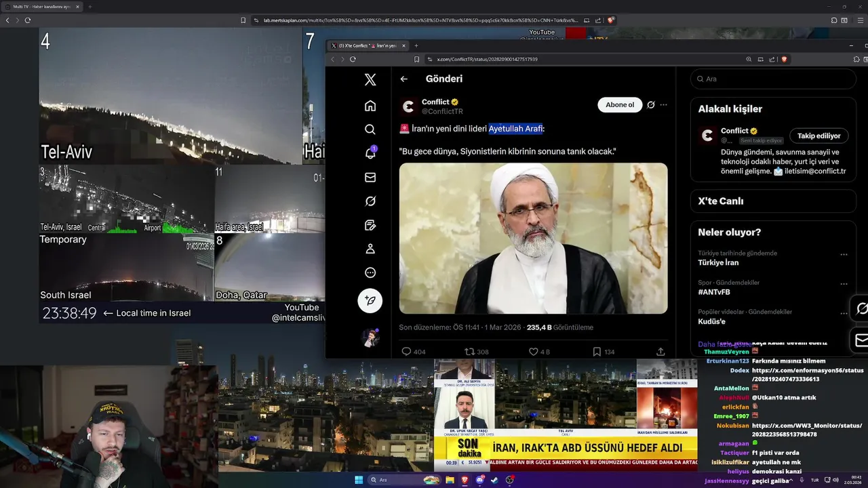
Task: Open the Doha, Qatar camera feed
Action: [269, 268]
